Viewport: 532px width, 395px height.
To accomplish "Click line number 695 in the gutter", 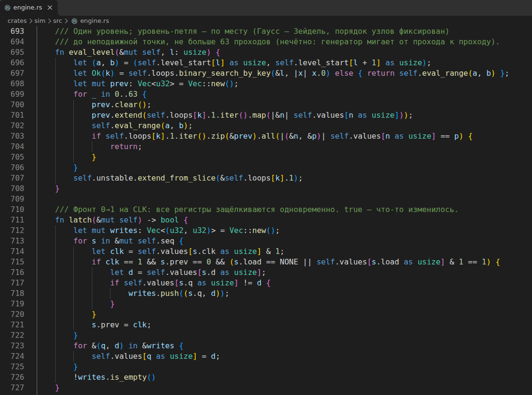I will pyautogui.click(x=17, y=52).
